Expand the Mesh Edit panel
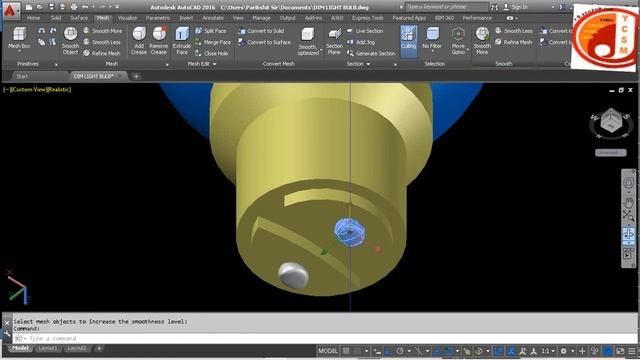 (x=202, y=64)
